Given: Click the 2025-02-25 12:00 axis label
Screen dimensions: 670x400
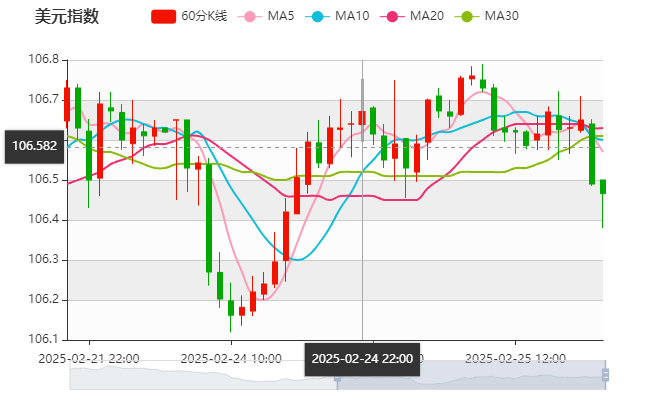Looking at the screenshot, I should point(515,359).
